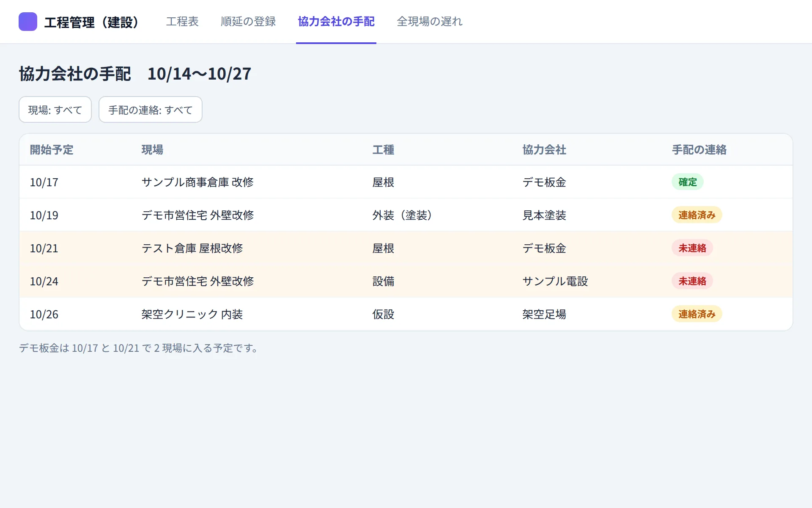Click 連絡済み badge in the 10/26 row
Image resolution: width=812 pixels, height=508 pixels.
pyautogui.click(x=697, y=314)
